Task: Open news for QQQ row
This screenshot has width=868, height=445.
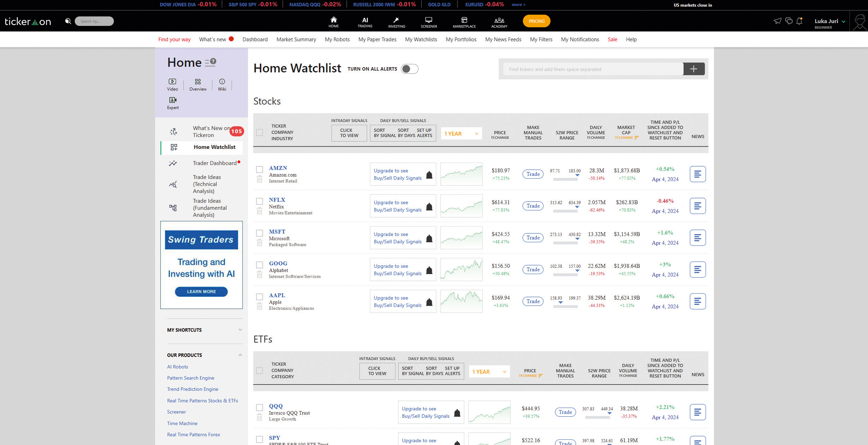Action: 698,412
